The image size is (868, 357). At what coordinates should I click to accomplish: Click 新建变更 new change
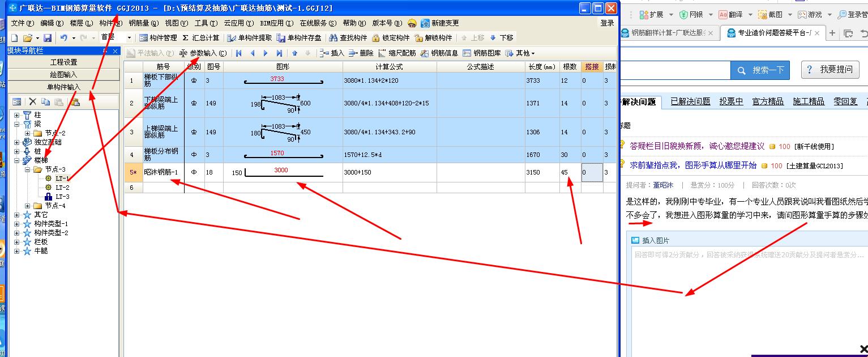click(x=439, y=23)
